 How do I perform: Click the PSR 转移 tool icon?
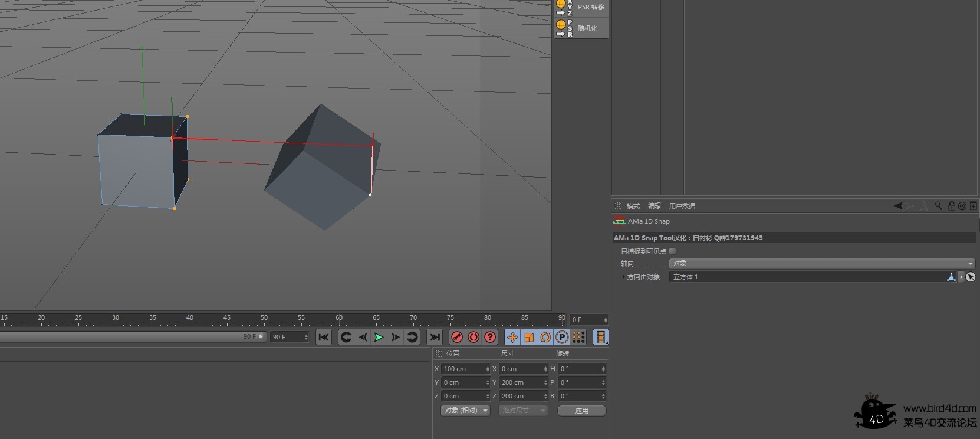(564, 7)
